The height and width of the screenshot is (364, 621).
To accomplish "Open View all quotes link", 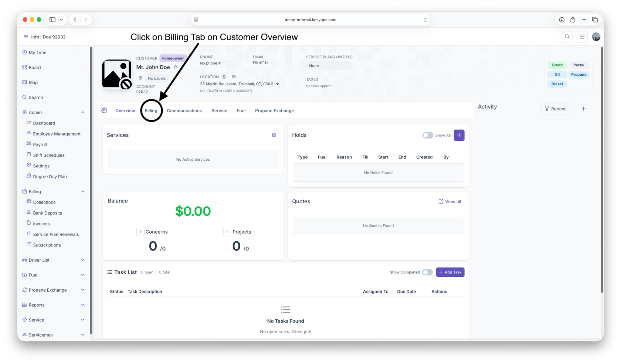I will click(450, 202).
